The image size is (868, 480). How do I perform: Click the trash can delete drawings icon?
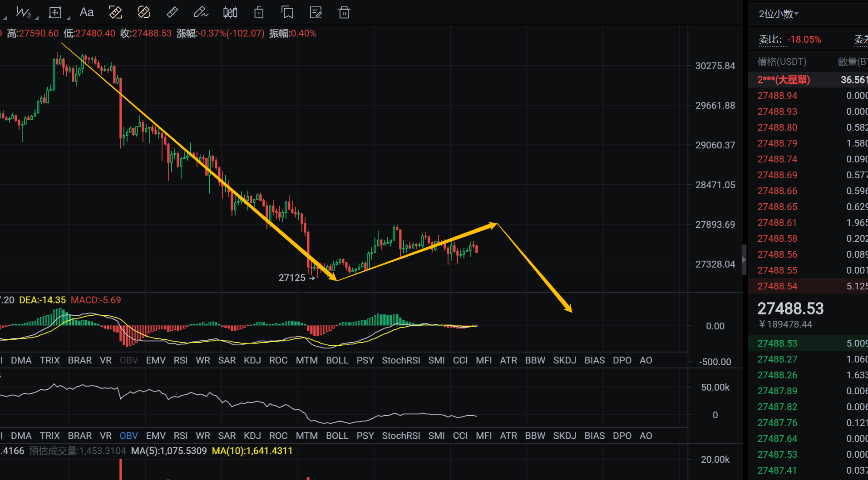pos(344,12)
